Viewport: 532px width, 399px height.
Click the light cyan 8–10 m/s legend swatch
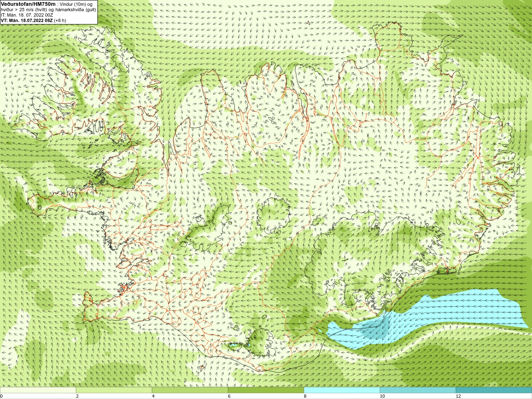pos(342,390)
